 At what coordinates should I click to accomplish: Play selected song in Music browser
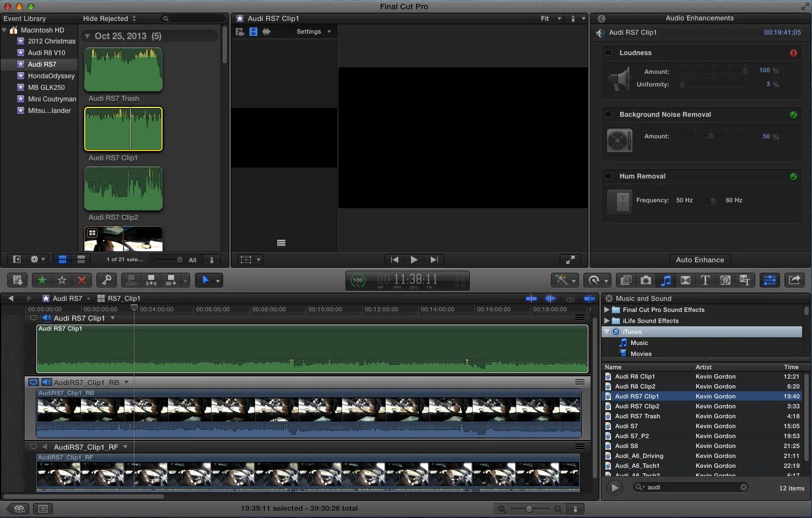615,488
